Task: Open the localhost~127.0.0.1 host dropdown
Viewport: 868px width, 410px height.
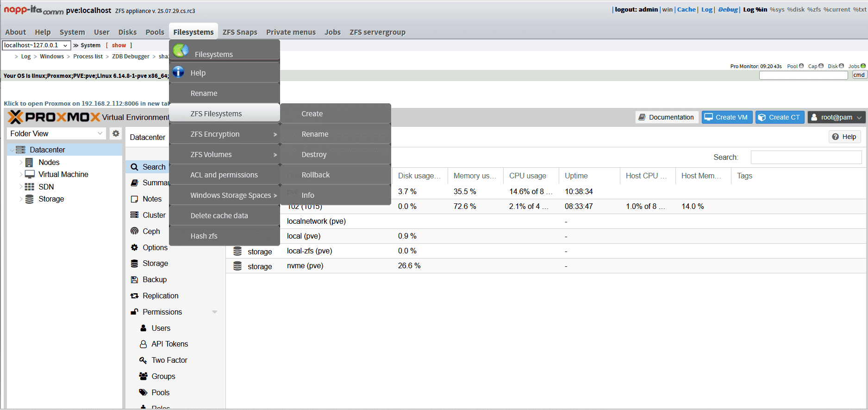Action: click(x=36, y=45)
